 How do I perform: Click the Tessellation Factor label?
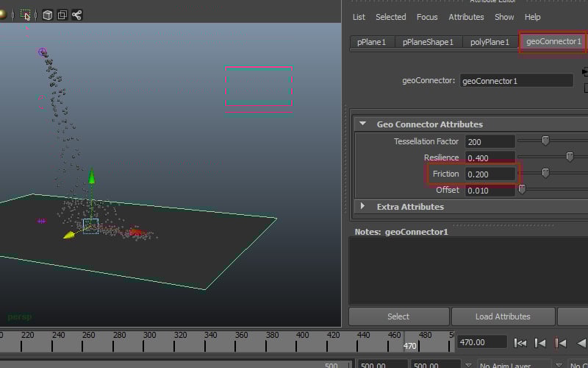pos(426,141)
